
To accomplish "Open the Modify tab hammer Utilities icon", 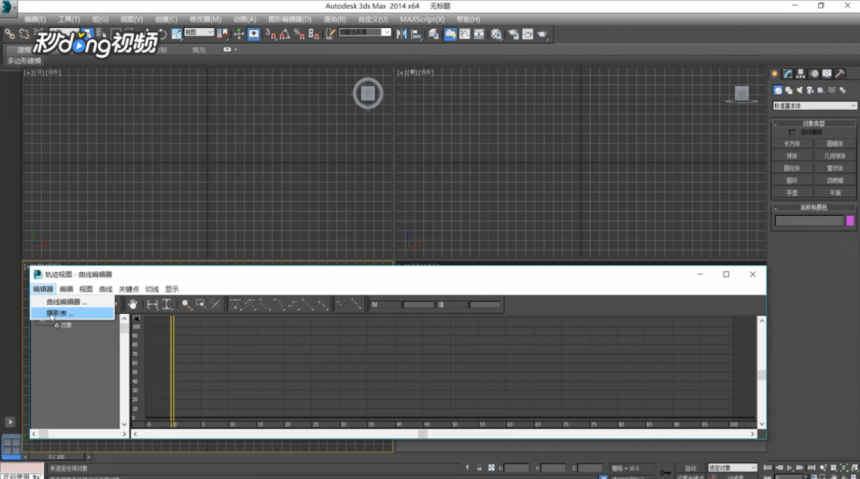I will (840, 74).
